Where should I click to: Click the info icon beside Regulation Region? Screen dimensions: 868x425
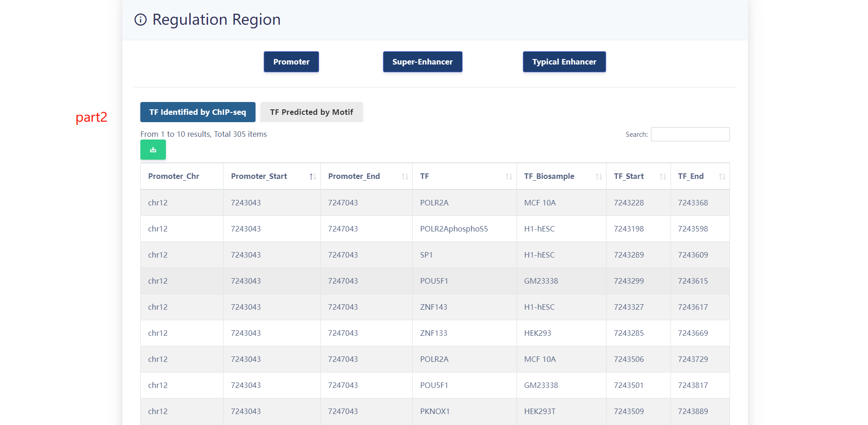click(140, 20)
